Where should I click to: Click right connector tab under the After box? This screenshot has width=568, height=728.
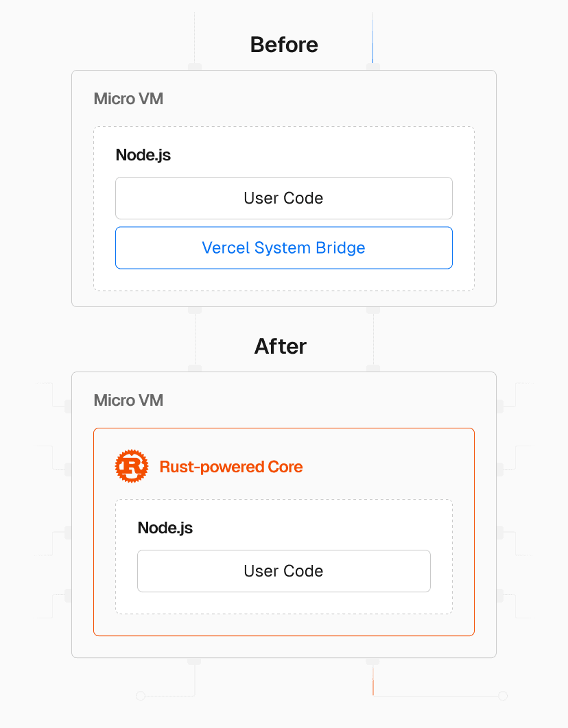tap(373, 662)
